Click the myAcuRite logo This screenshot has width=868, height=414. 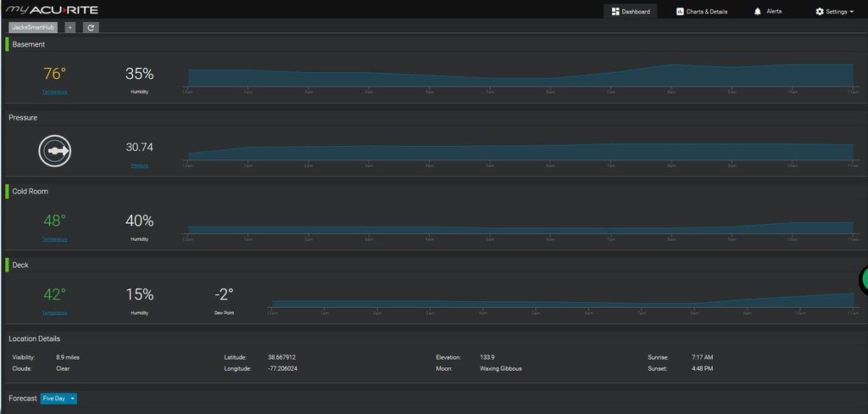53,10
